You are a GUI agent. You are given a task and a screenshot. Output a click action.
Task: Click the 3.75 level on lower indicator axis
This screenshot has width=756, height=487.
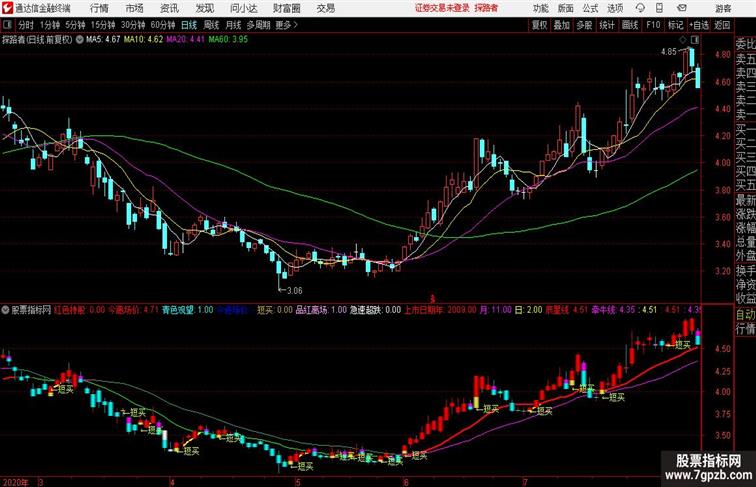pyautogui.click(x=722, y=414)
